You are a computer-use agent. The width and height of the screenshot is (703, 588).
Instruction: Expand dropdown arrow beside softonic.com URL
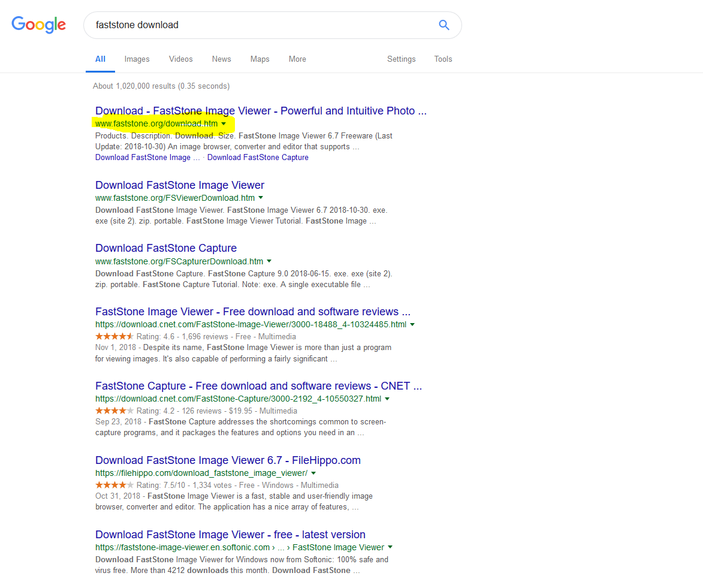(390, 547)
